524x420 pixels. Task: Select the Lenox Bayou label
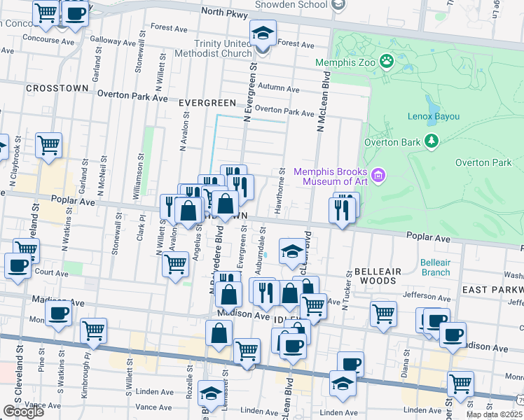tap(434, 116)
